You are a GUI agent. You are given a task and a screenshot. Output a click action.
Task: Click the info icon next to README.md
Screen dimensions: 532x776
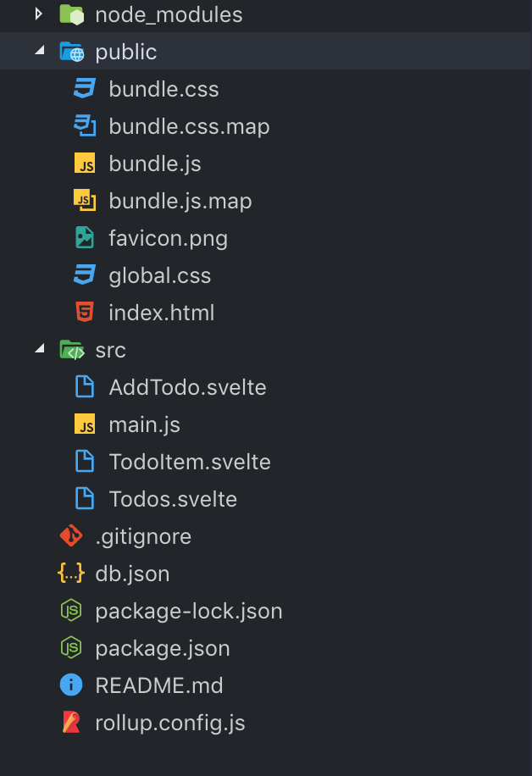coord(71,685)
